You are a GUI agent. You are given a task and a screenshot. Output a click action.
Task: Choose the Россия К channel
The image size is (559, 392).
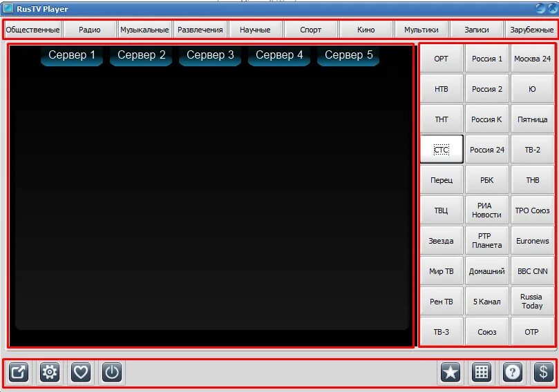click(487, 119)
